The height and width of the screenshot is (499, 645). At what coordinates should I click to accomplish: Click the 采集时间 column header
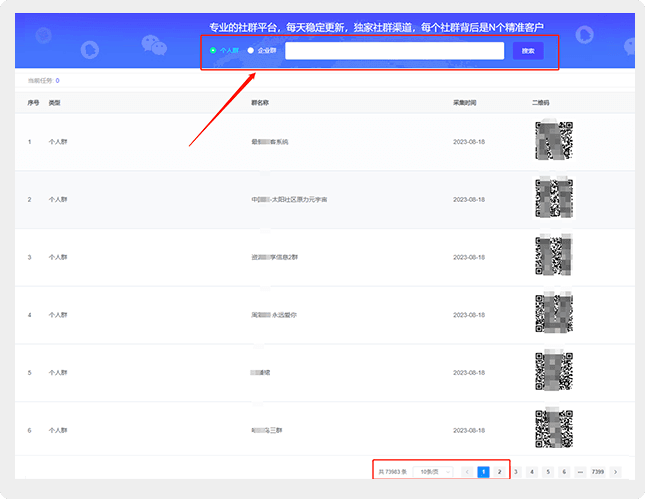tap(464, 103)
